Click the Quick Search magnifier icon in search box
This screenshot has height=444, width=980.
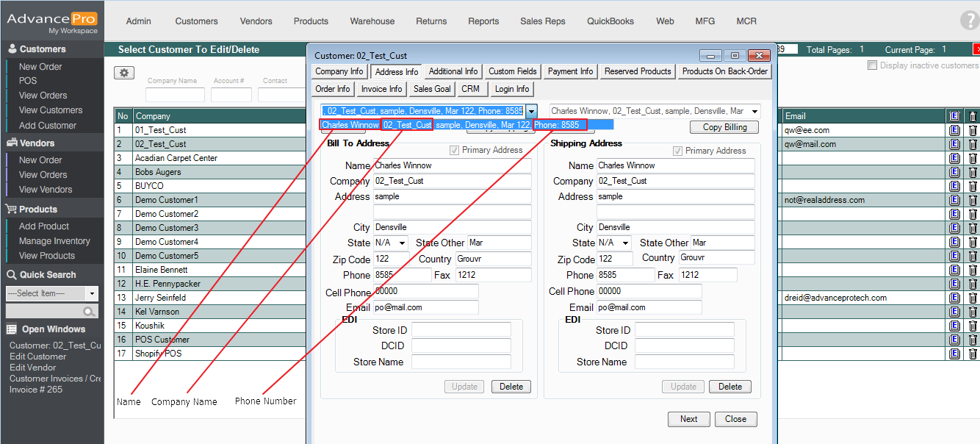pos(90,312)
